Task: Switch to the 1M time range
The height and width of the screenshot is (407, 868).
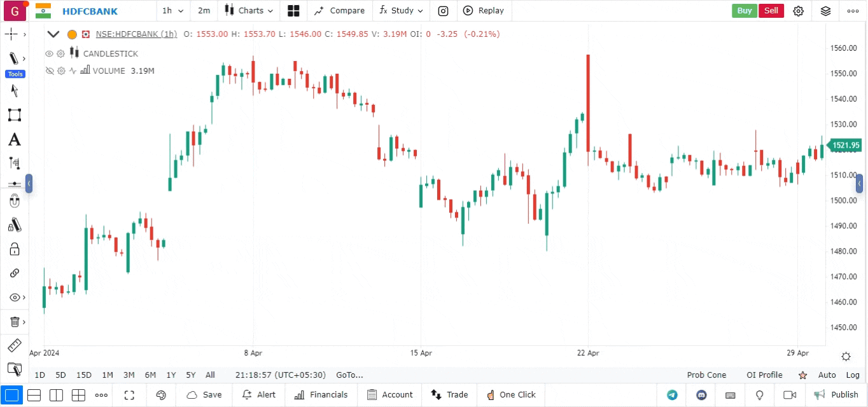Action: tap(108, 375)
